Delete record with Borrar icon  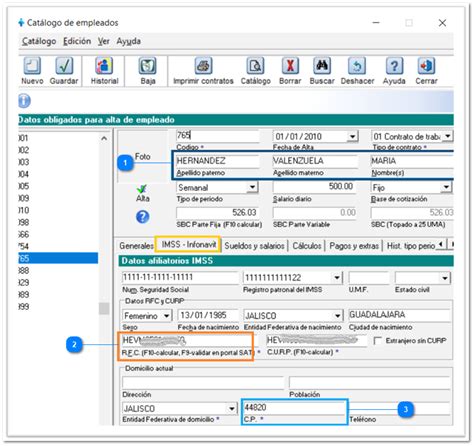click(290, 66)
